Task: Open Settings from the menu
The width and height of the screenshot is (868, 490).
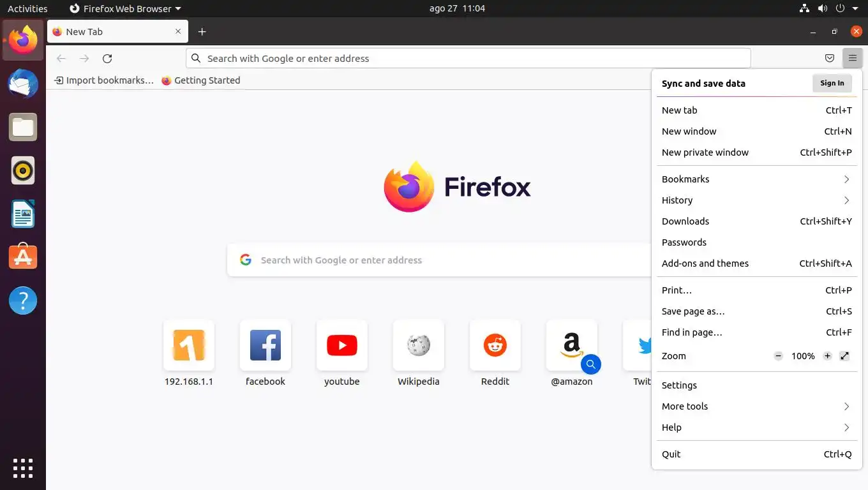Action: 756,385
